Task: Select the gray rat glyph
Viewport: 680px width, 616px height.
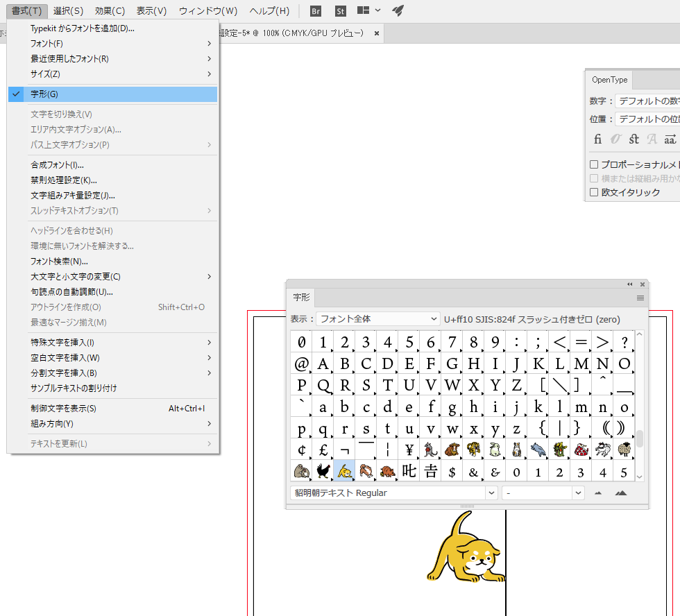Action: tap(430, 450)
